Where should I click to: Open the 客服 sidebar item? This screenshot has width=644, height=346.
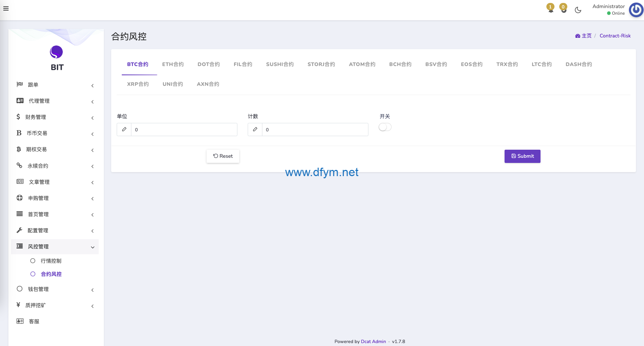(55, 321)
